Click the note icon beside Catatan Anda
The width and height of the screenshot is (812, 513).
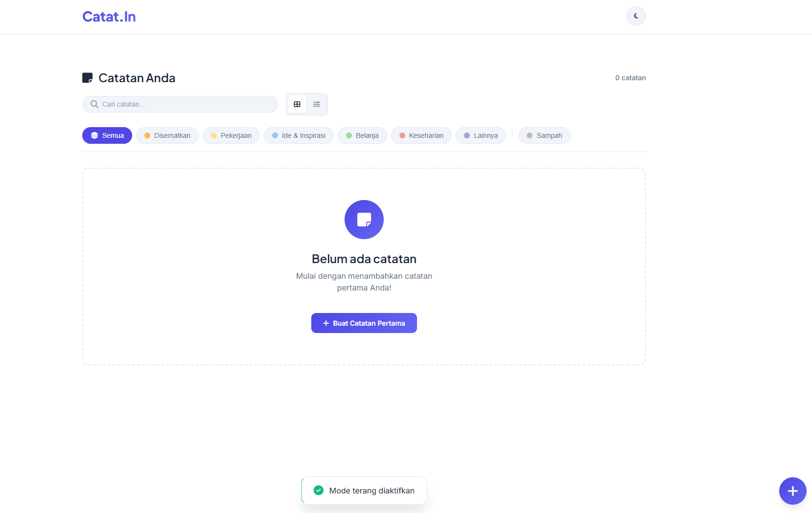88,78
